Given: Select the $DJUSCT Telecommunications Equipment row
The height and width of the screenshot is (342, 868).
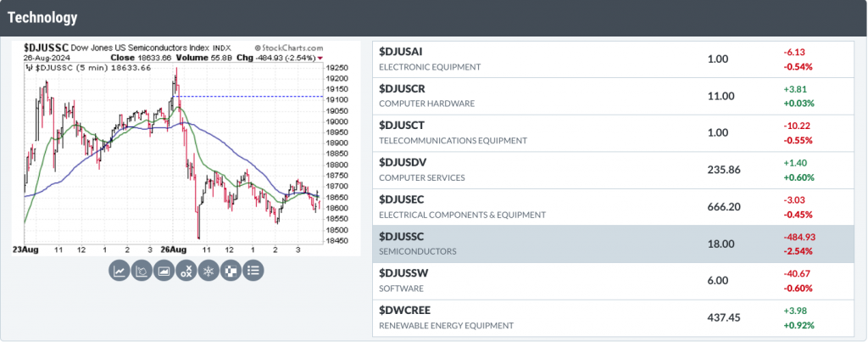Looking at the screenshot, I should click(x=614, y=133).
